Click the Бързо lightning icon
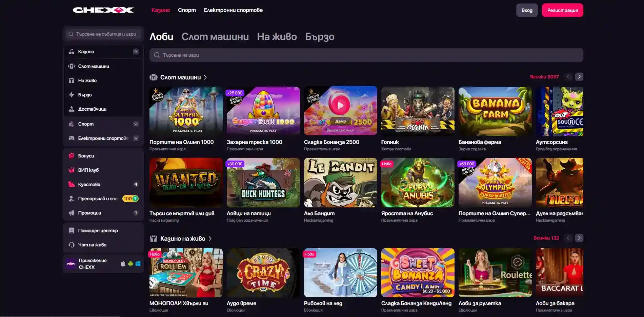The image size is (644, 317). (72, 95)
